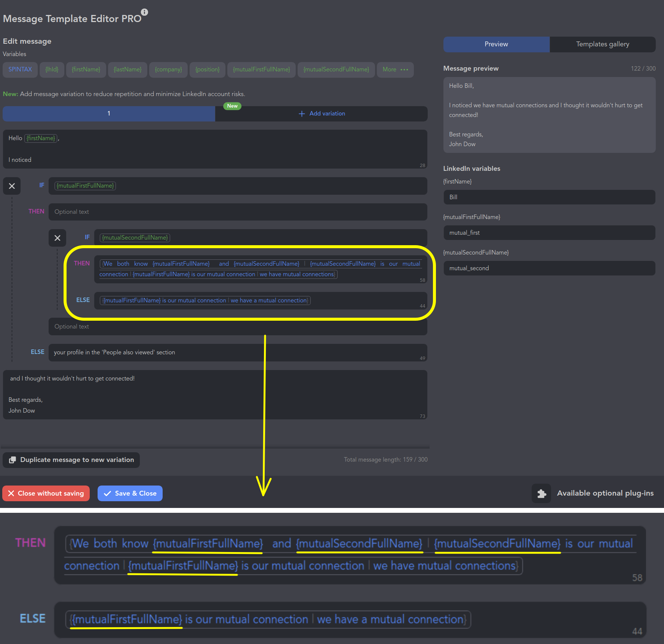Click the info icon beside the editor title
The height and width of the screenshot is (644, 664).
[145, 12]
